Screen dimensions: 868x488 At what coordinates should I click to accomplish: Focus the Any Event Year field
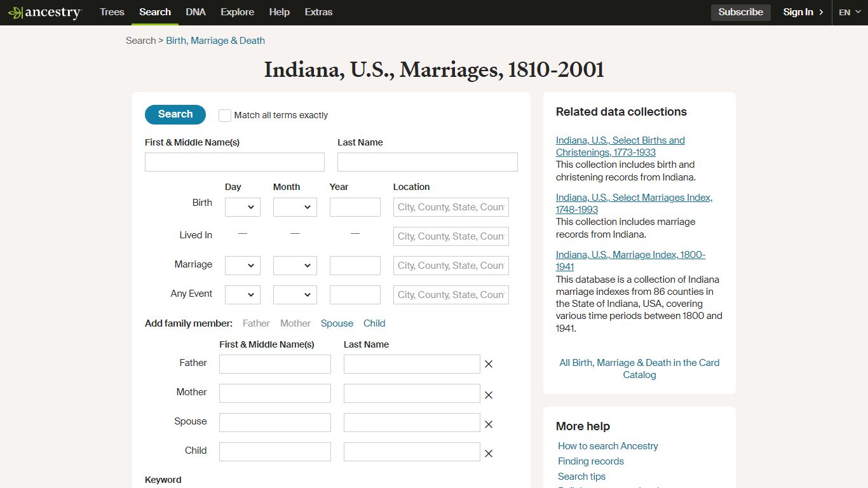click(355, 295)
